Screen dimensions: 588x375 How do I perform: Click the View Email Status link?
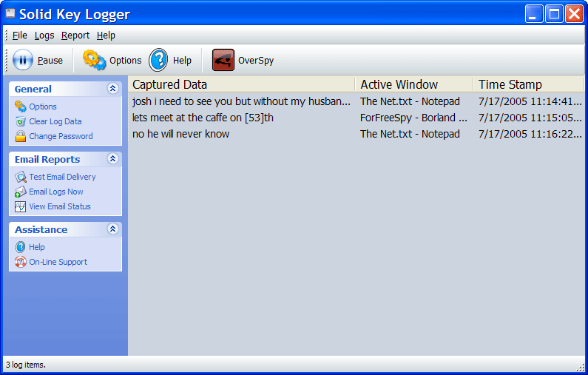[x=60, y=206]
